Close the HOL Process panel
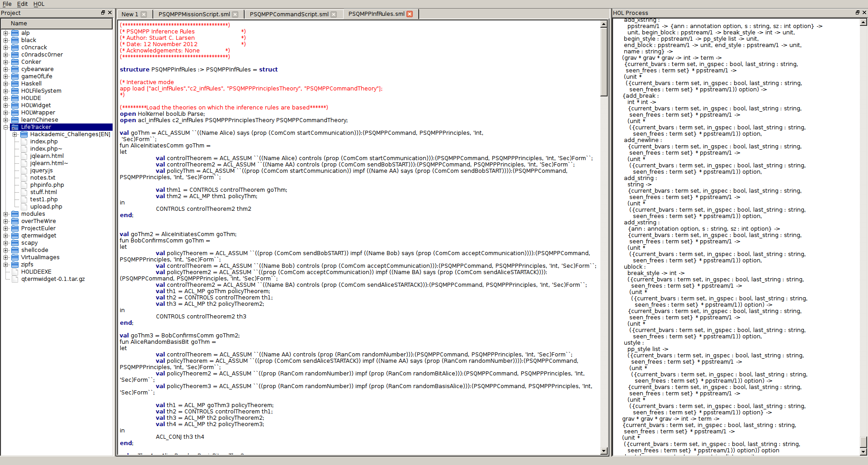The width and height of the screenshot is (868, 465). click(x=864, y=13)
